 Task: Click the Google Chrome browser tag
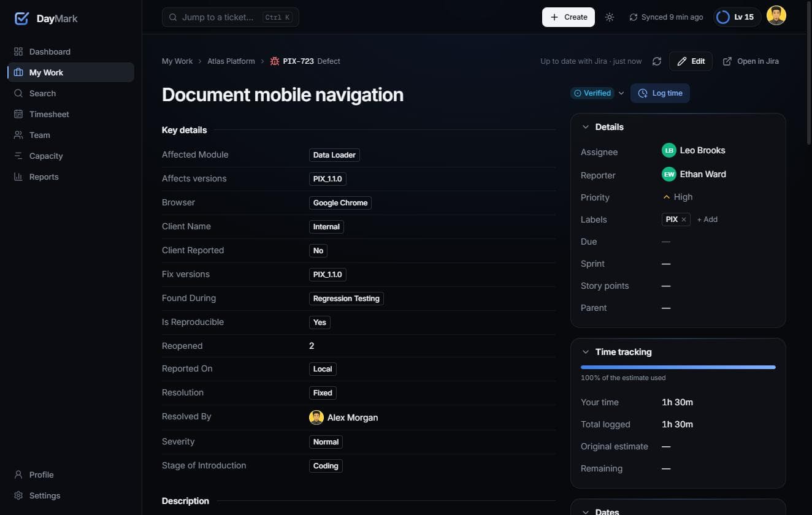340,203
